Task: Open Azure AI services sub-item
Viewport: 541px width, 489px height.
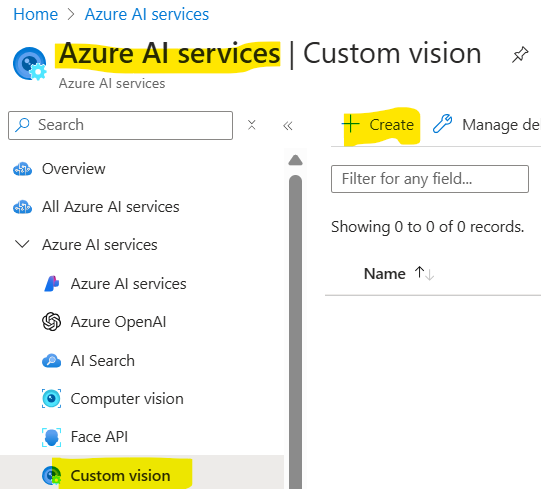Action: point(128,284)
